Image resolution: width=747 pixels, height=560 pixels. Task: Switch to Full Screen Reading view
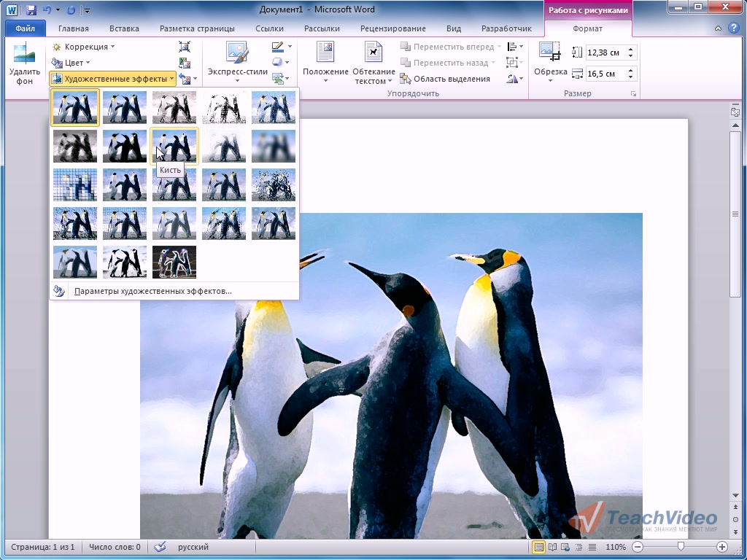point(552,547)
